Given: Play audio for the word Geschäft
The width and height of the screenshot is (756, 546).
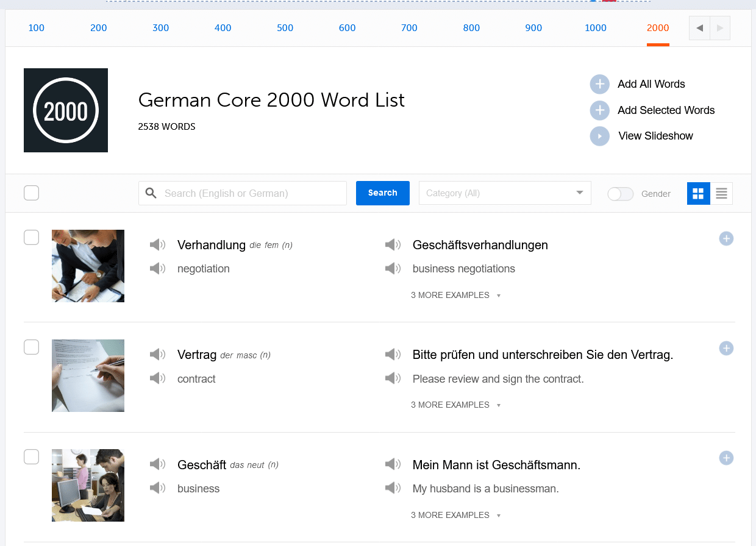Looking at the screenshot, I should [157, 464].
